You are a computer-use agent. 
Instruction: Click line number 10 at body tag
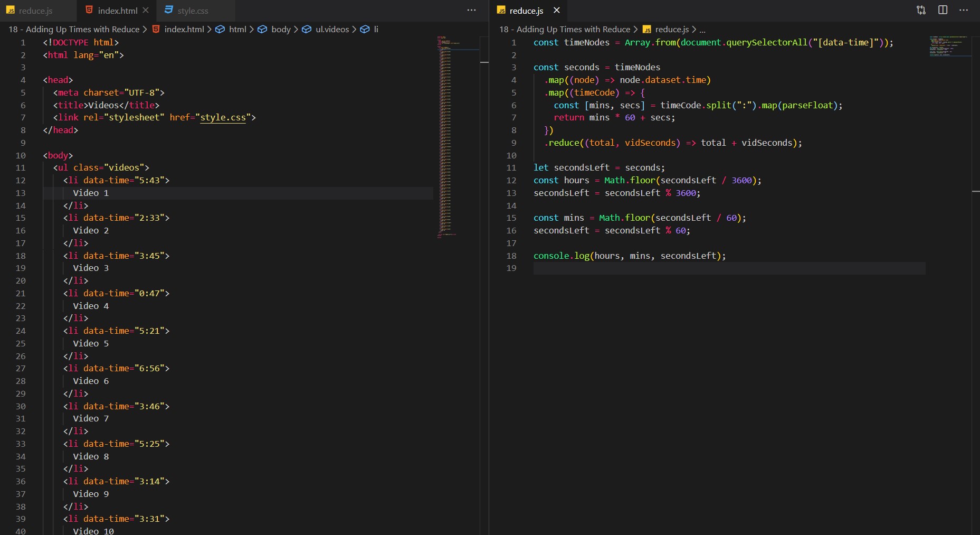(x=21, y=155)
